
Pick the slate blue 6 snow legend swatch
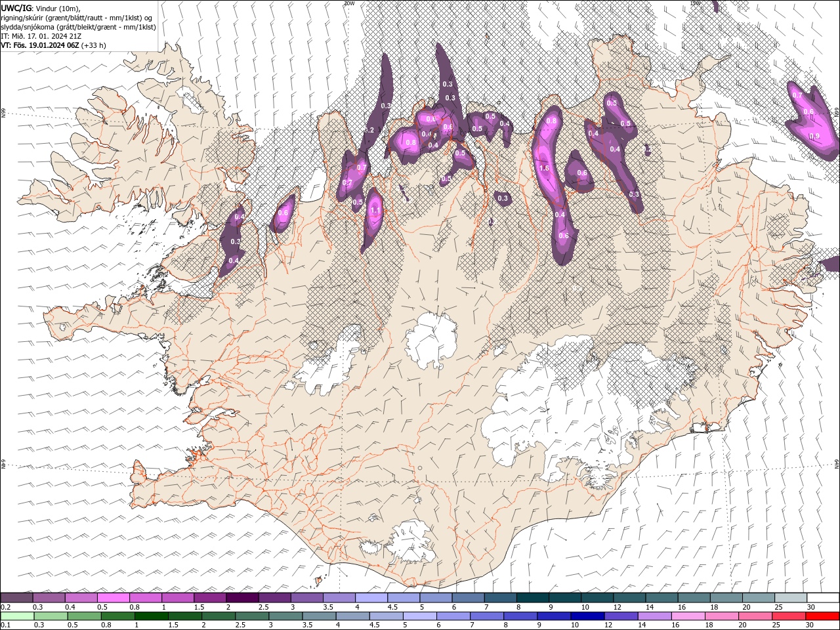(469, 598)
